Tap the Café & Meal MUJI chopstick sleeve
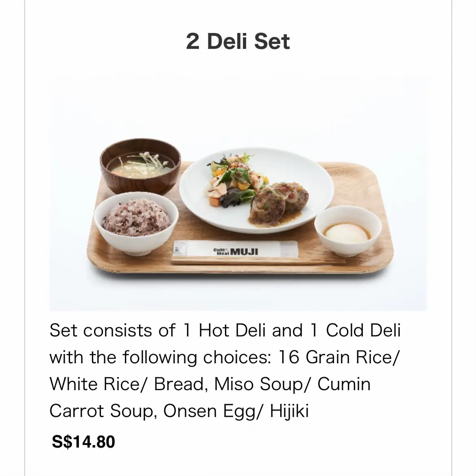This screenshot has height=476, width=476. (236, 249)
